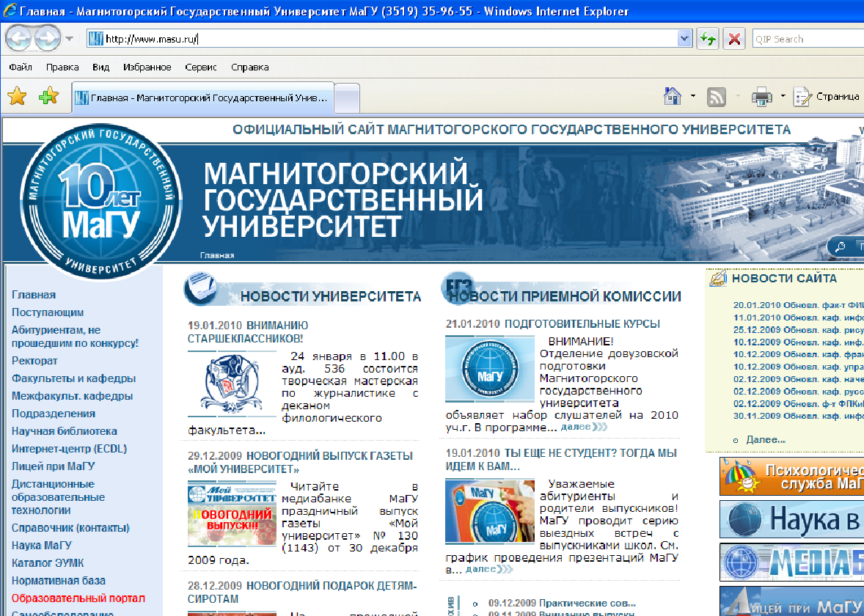Screen dimensions: 864x616
Task: Click the Главная breadcrumb under banner
Action: (x=217, y=255)
